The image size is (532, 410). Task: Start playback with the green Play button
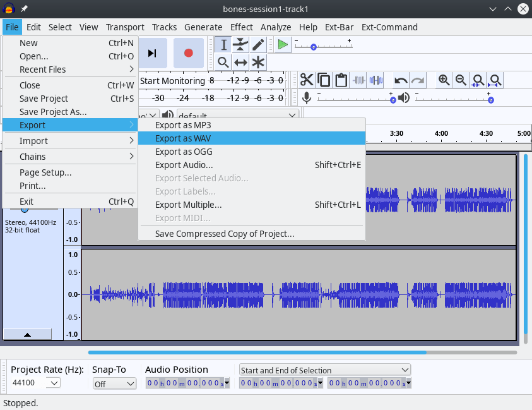[282, 44]
